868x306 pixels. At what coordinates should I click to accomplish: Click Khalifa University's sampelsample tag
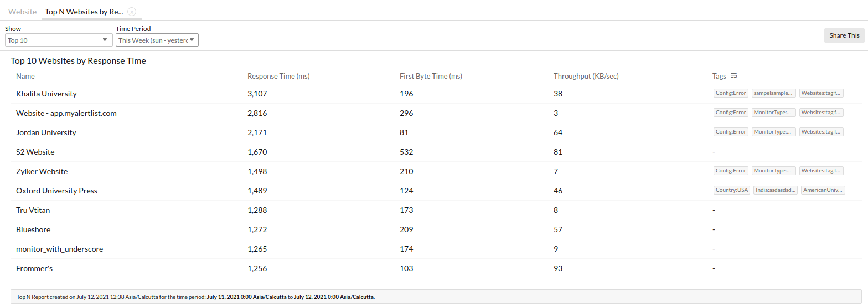tap(774, 93)
